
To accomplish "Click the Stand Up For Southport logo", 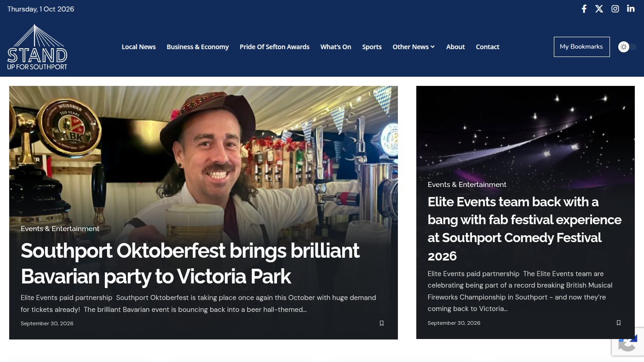I will pyautogui.click(x=37, y=47).
